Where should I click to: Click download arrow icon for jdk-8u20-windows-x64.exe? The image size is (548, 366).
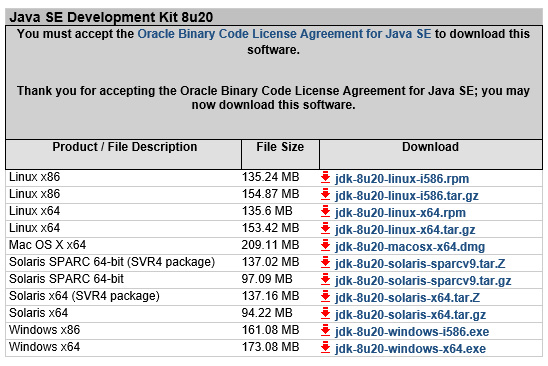coord(325,347)
